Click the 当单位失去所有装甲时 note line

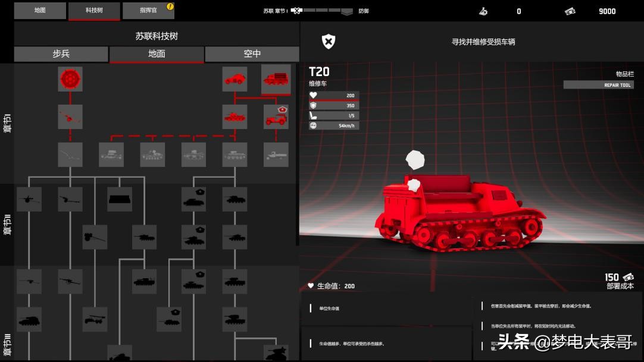[x=533, y=326]
